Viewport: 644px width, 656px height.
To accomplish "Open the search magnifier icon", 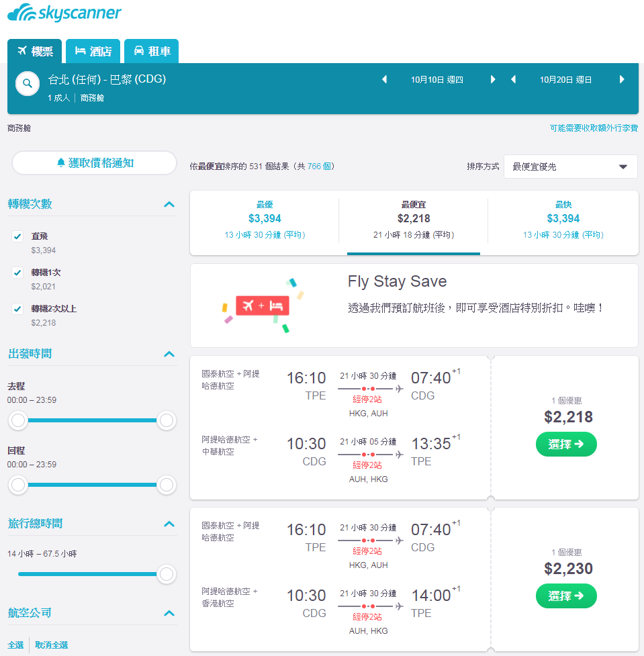I will [28, 84].
